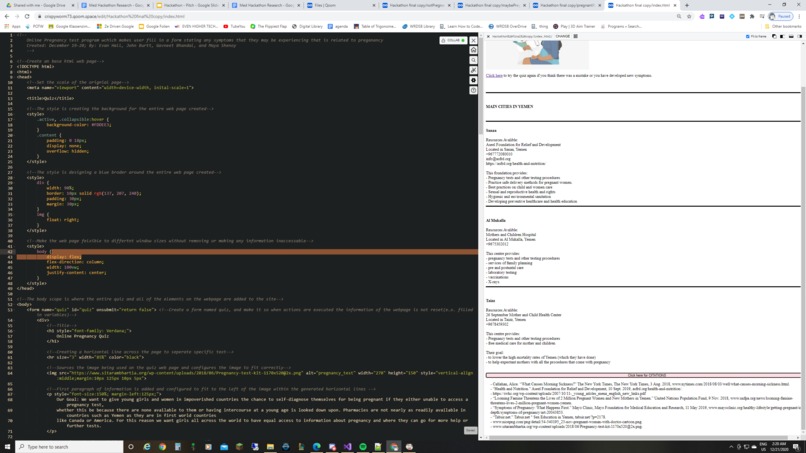Click the purple extension icon in toolbar
806x453 pixels.
click(702, 16)
